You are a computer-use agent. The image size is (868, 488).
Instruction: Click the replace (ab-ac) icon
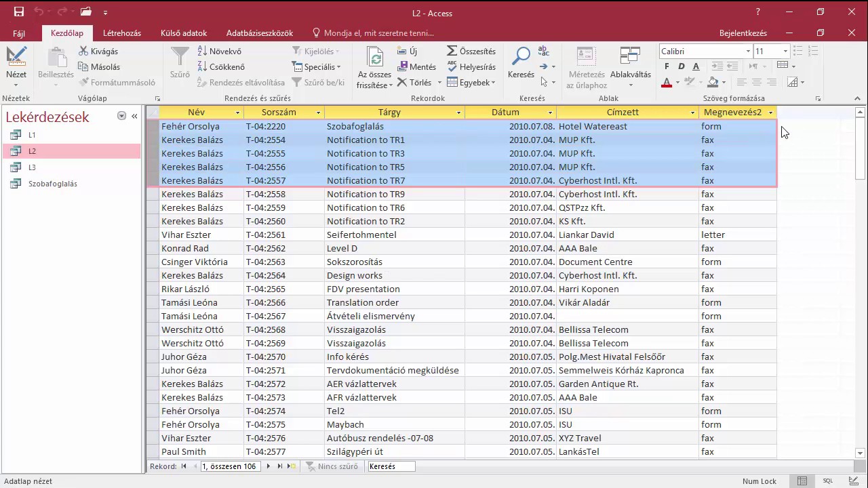pyautogui.click(x=544, y=51)
